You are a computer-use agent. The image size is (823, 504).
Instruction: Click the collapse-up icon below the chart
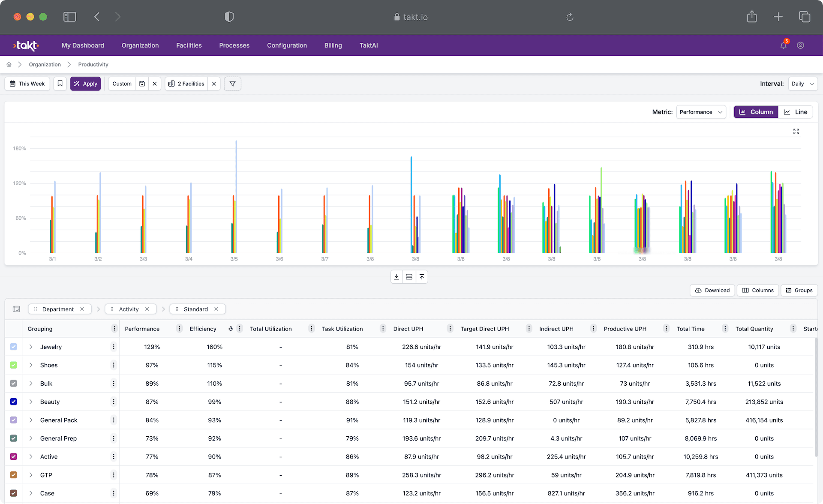(422, 277)
